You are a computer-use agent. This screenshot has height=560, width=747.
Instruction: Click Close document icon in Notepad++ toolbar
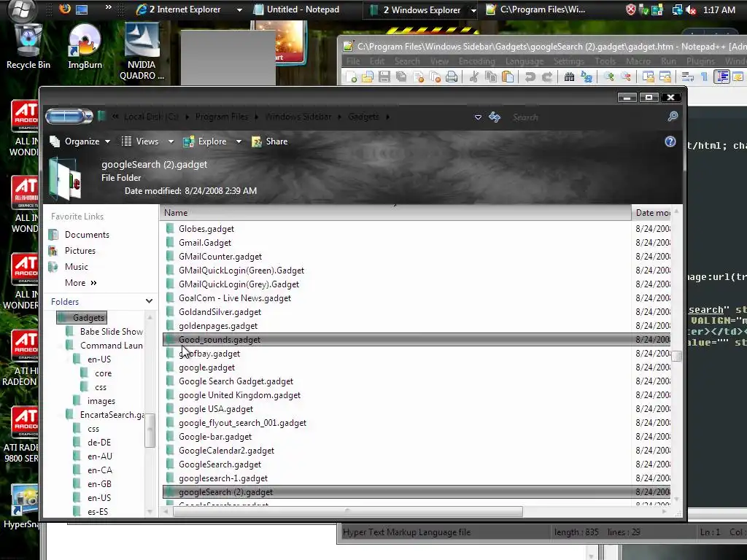point(419,77)
